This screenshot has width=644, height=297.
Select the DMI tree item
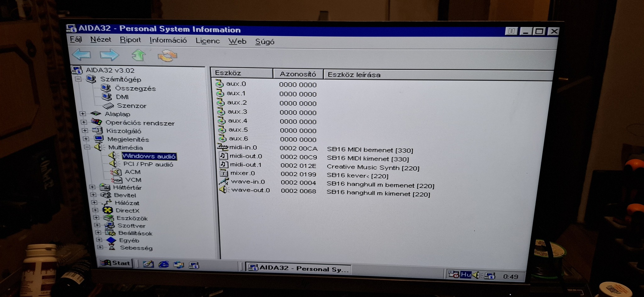pos(122,97)
